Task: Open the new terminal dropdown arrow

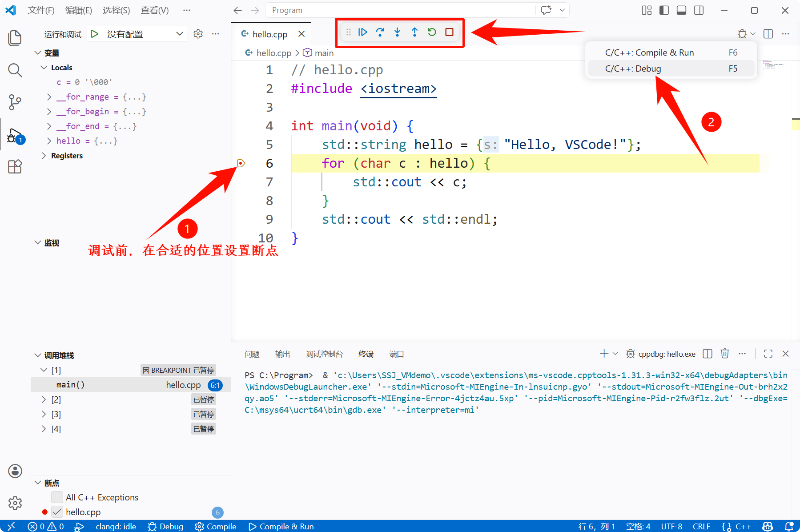Action: pos(615,354)
